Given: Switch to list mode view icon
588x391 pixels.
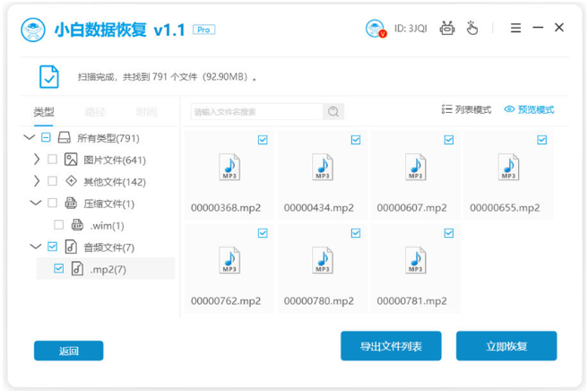Looking at the screenshot, I should [x=447, y=109].
